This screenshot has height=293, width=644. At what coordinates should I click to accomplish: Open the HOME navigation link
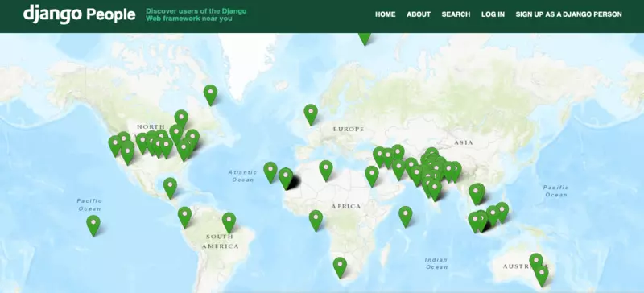[x=386, y=14]
